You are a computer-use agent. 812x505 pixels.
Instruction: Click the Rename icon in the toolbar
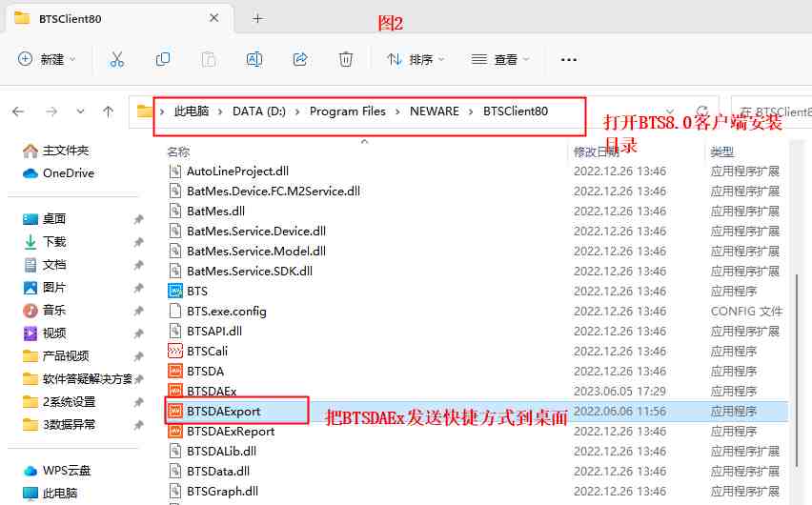[x=254, y=60]
